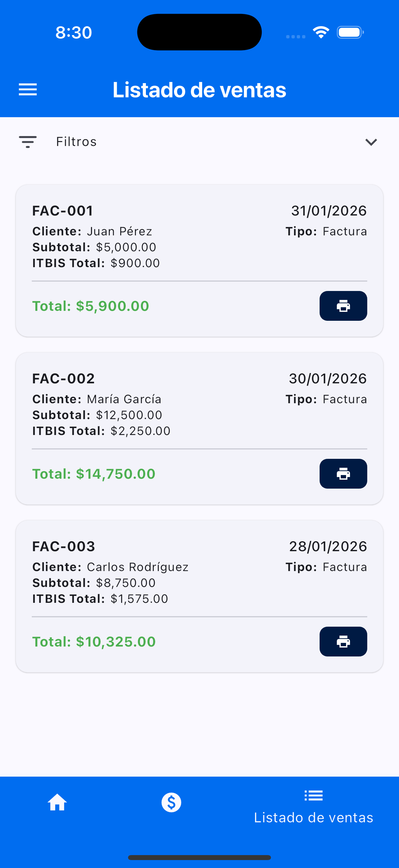Screen dimensions: 399x868
Task: Tap the filter lines icon
Action: pos(27,142)
